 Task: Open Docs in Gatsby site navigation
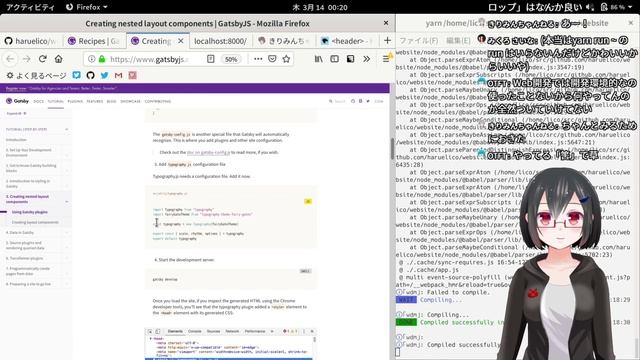(x=38, y=101)
